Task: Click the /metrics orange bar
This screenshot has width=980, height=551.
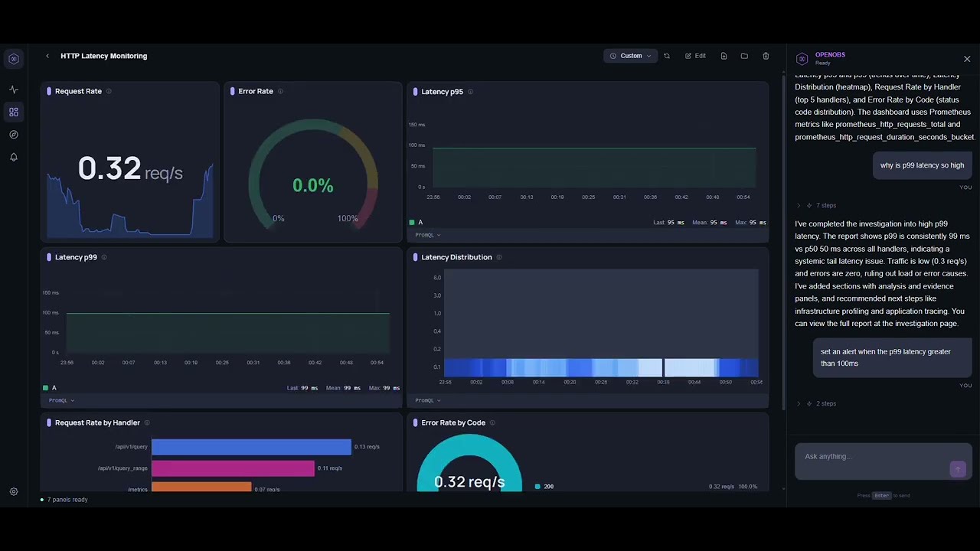Action: coord(201,487)
